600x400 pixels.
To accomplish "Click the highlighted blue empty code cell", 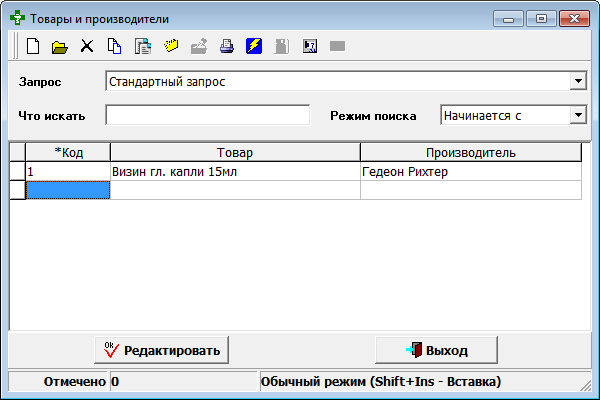I will click(68, 190).
